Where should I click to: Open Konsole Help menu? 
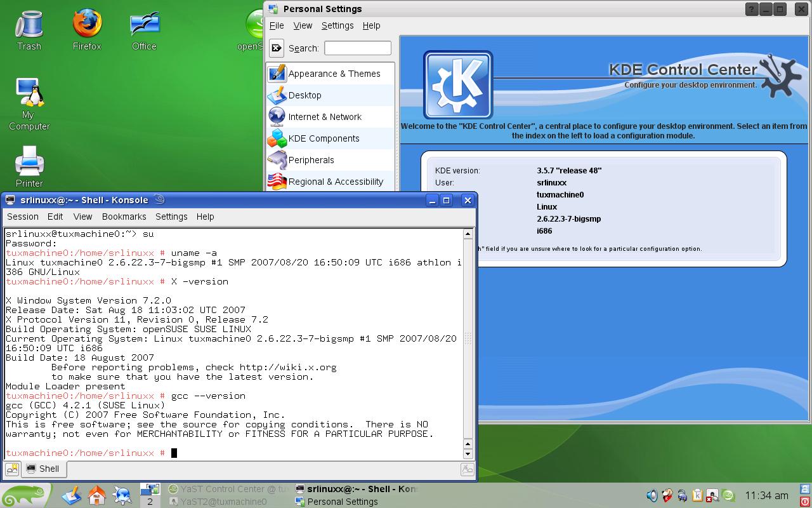coord(205,217)
